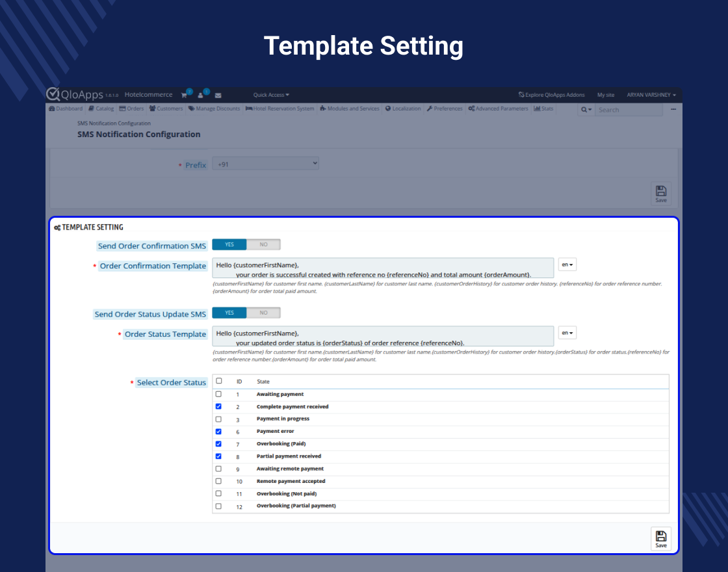Open the Catalog menu
Viewport: 728px width, 572px height.
click(101, 109)
